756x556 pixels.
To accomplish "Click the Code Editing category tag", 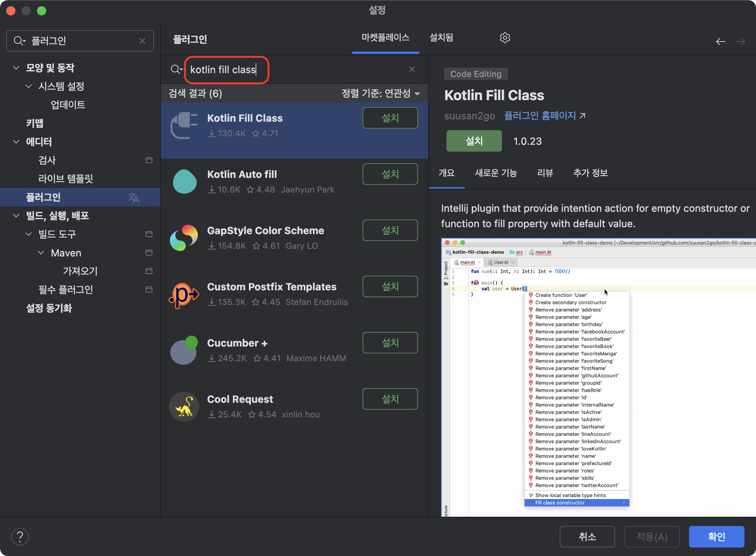I will tap(476, 74).
